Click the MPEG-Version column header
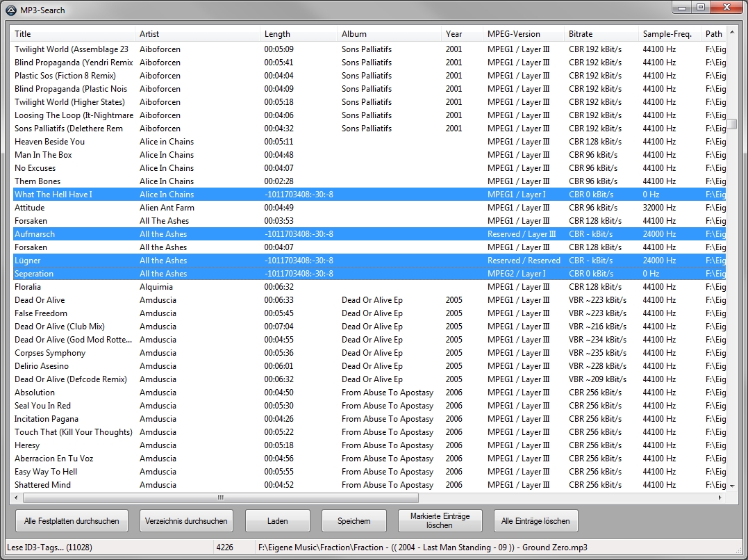 [522, 34]
